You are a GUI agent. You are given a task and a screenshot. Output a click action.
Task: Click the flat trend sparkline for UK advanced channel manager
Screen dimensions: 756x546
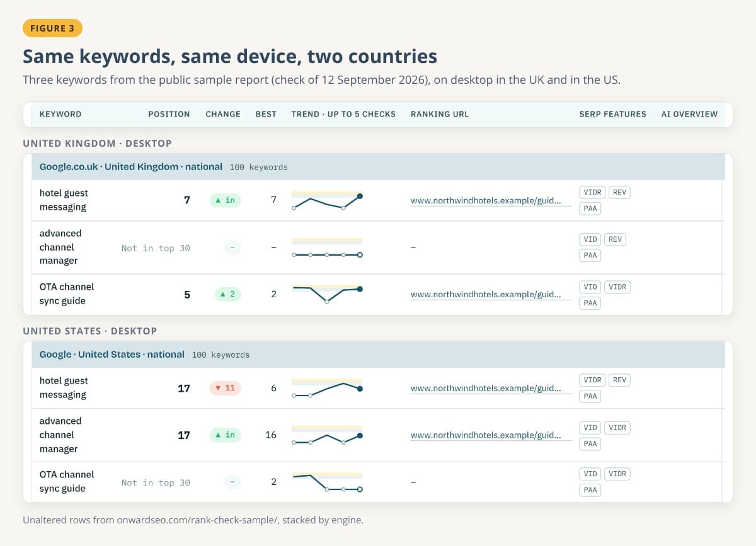tap(327, 247)
